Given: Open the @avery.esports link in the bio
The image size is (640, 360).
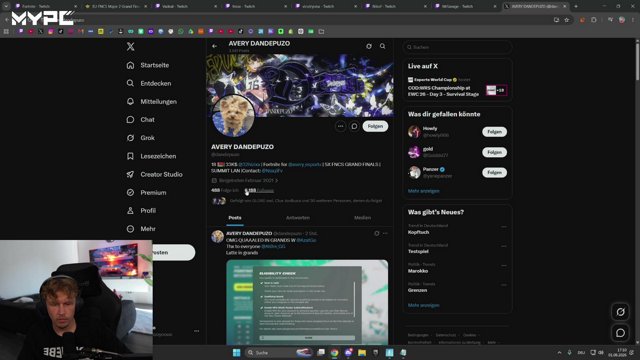Looking at the screenshot, I should click(x=304, y=164).
